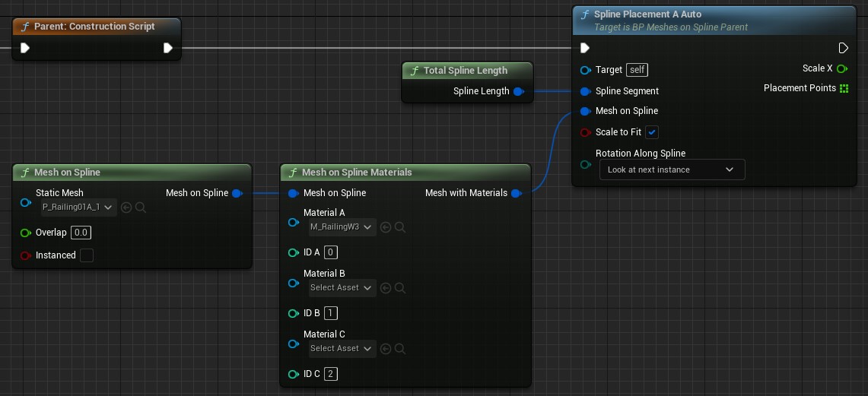Click the Target pin on Spline Placement node
The height and width of the screenshot is (396, 868).
click(586, 70)
